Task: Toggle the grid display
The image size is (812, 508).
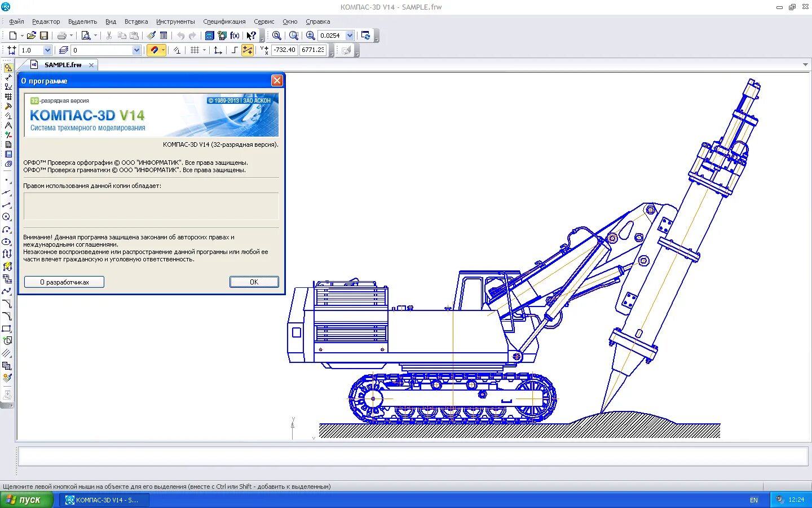Action: (195, 50)
